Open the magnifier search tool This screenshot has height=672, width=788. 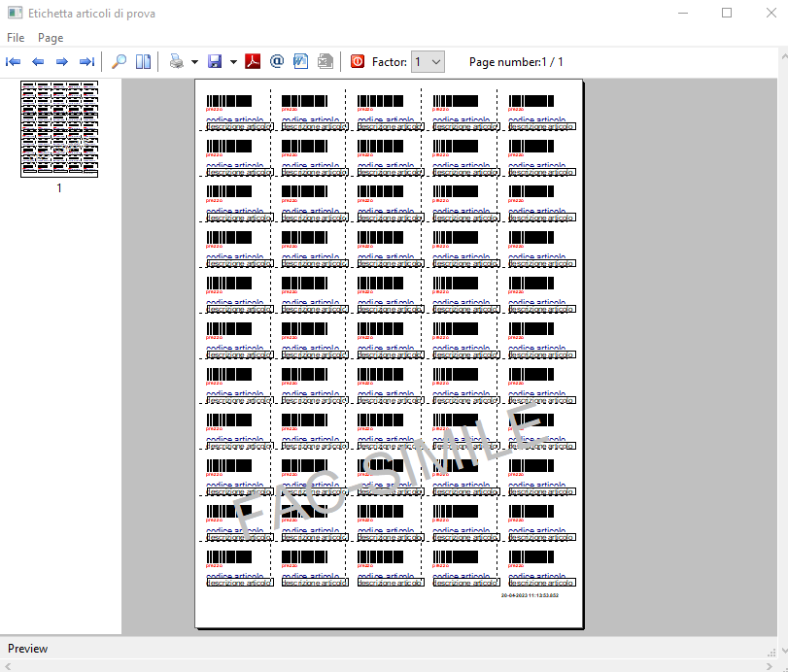[x=119, y=62]
